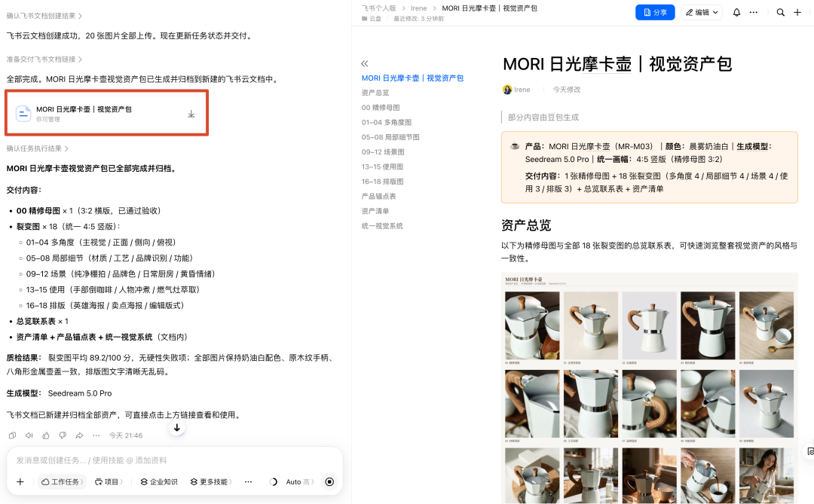Open the asset overview contact sheet image
The width and height of the screenshot is (814, 504).
[x=650, y=388]
